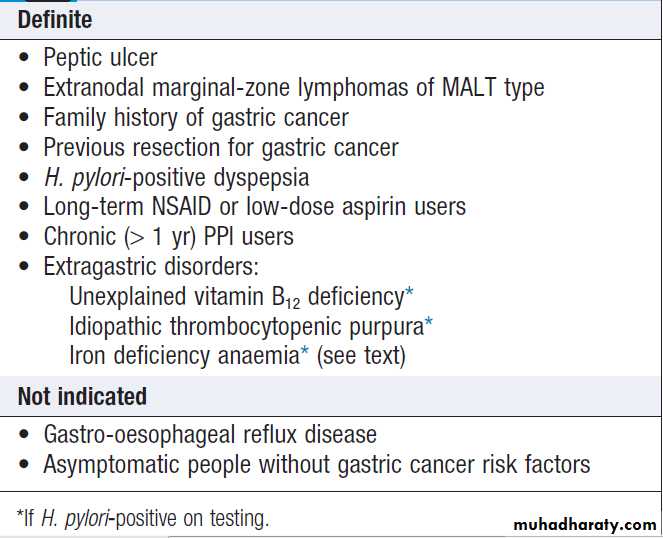This screenshot has height=538, width=663.
Task: Click the MALT type lymphomas entry
Action: pyautogui.click(x=293, y=88)
